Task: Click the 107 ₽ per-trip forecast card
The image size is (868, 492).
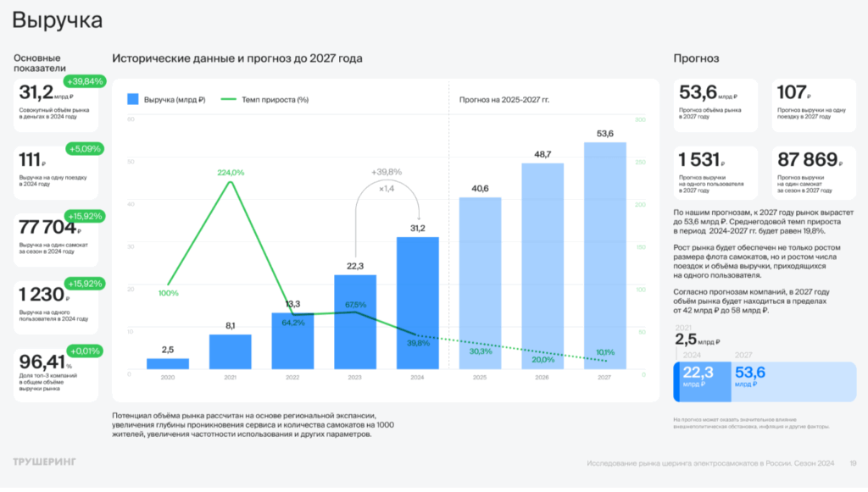Action: click(x=813, y=105)
